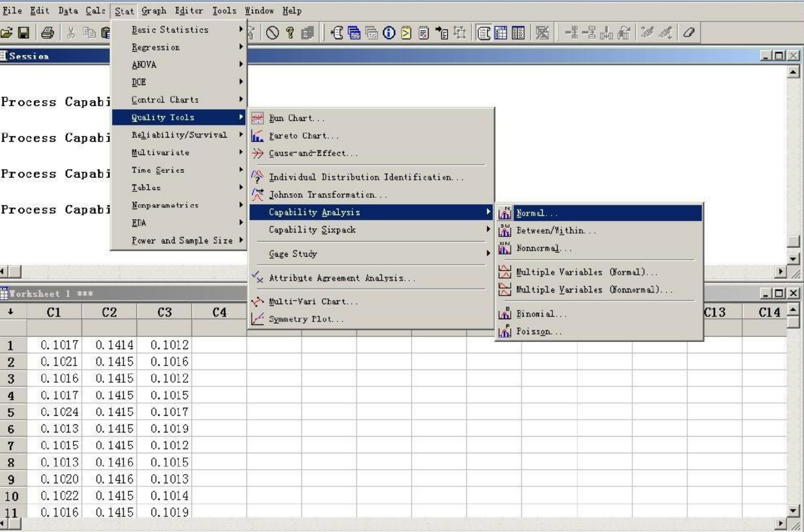Open the Editor menu

[x=189, y=10]
